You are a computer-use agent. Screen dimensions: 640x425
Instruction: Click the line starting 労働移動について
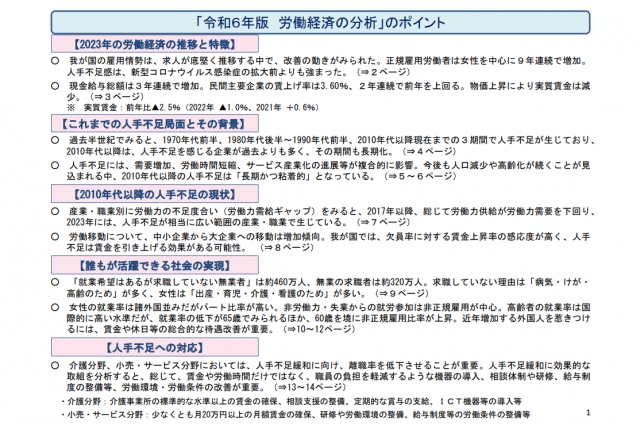point(329,237)
